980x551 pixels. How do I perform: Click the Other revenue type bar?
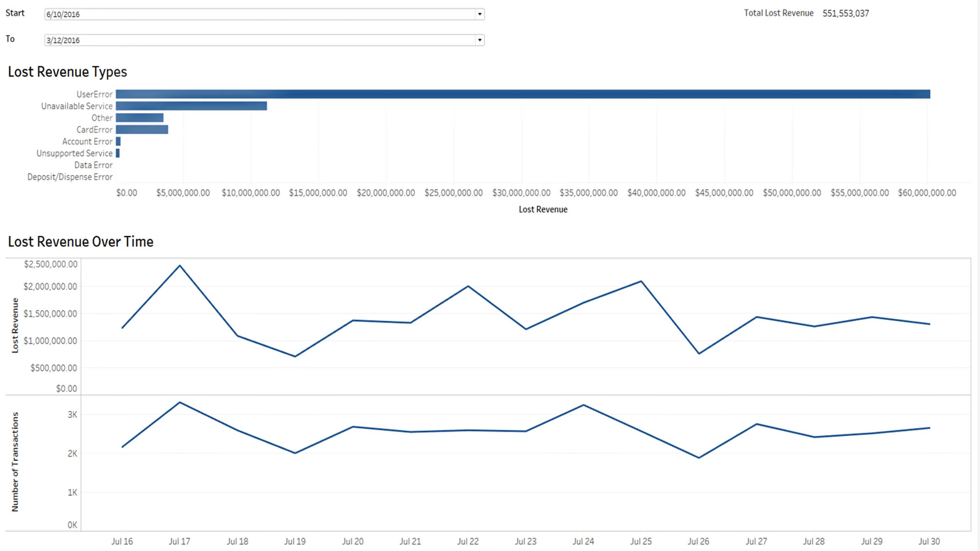point(139,118)
